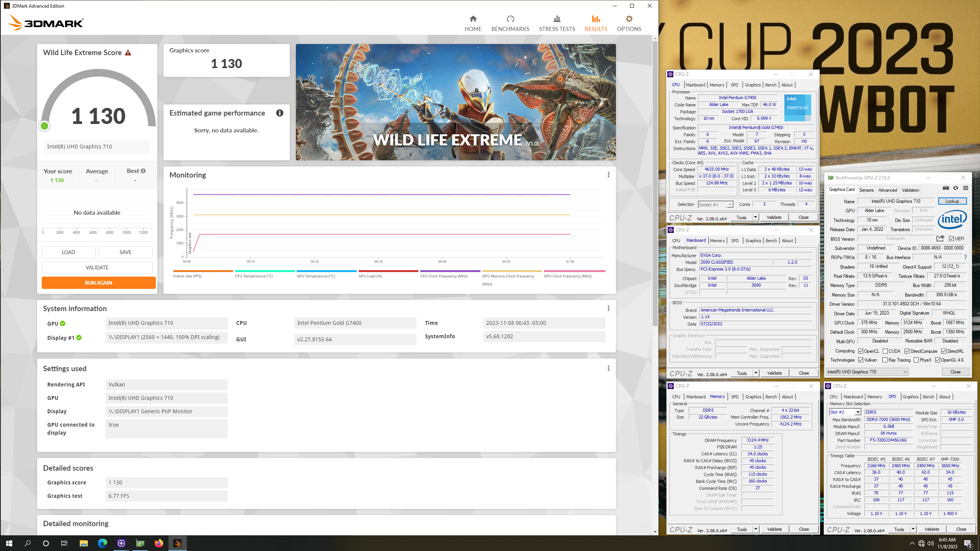
Task: Click the Bus Interface question mark in GPU-Z
Action: pos(965,257)
